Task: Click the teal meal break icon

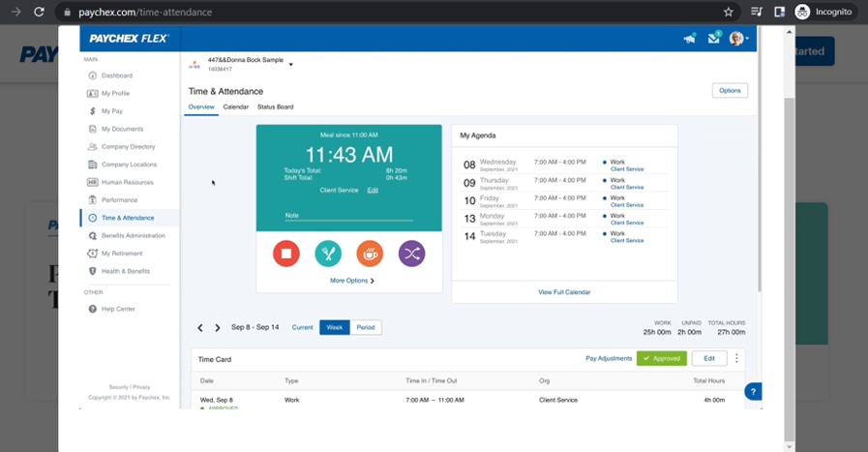Action: (x=328, y=254)
